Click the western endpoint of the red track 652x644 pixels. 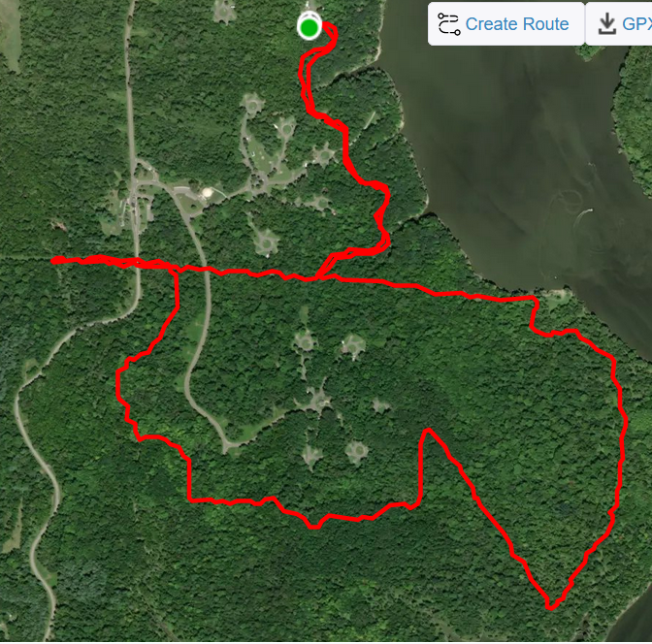tap(54, 261)
